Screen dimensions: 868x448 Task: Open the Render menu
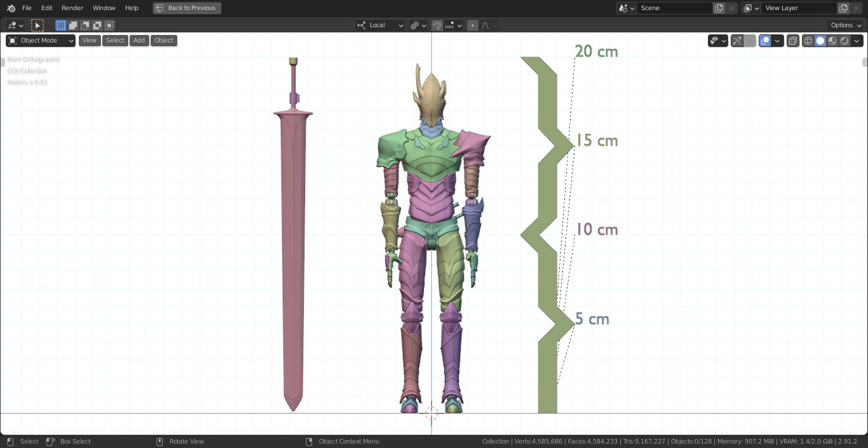(72, 8)
